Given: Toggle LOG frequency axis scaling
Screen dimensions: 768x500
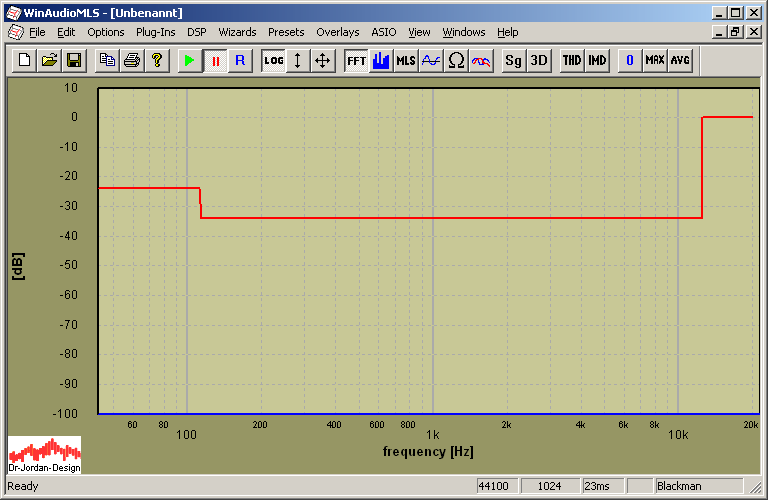Looking at the screenshot, I should [x=273, y=60].
